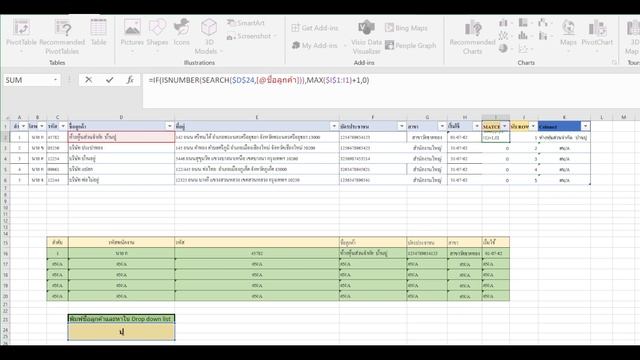Open the filter dropdown in column C header
The image size is (640, 360).
tap(63, 126)
